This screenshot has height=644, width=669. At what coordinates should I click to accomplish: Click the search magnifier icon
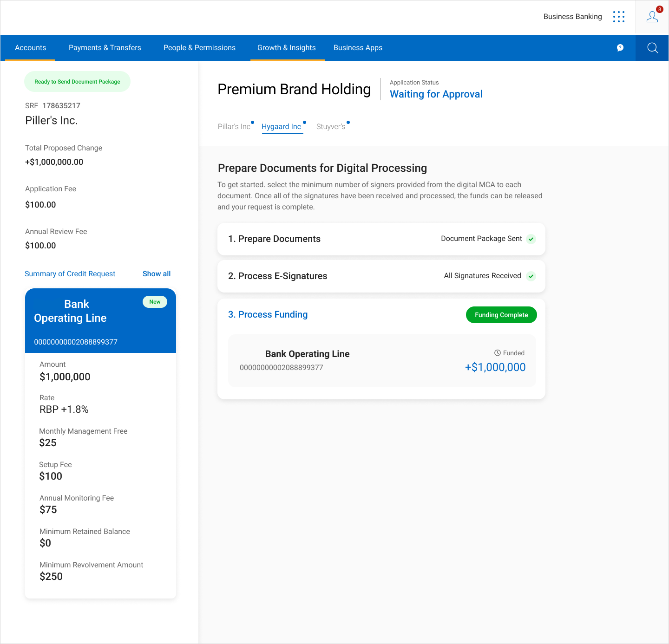652,48
